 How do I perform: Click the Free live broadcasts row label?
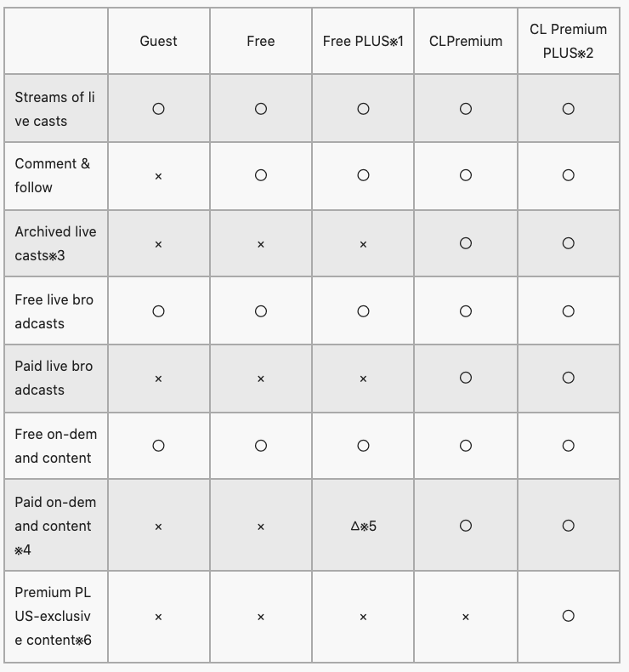point(54,311)
